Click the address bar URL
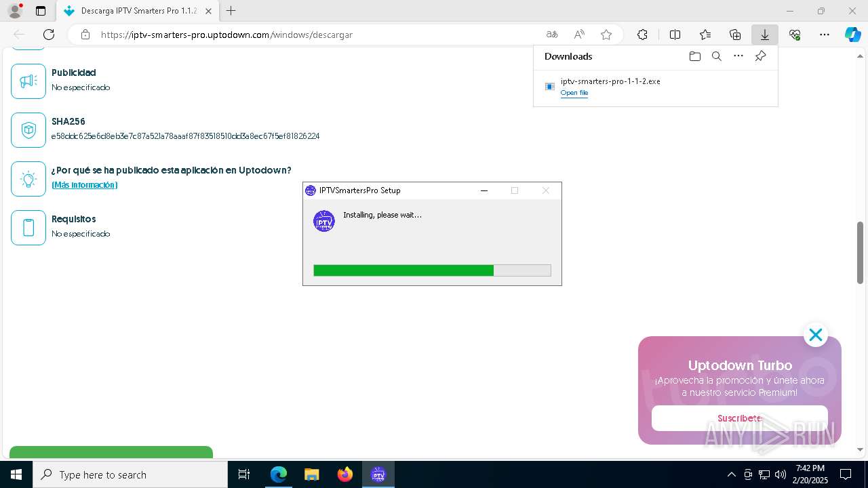The image size is (868, 488). (x=226, y=35)
